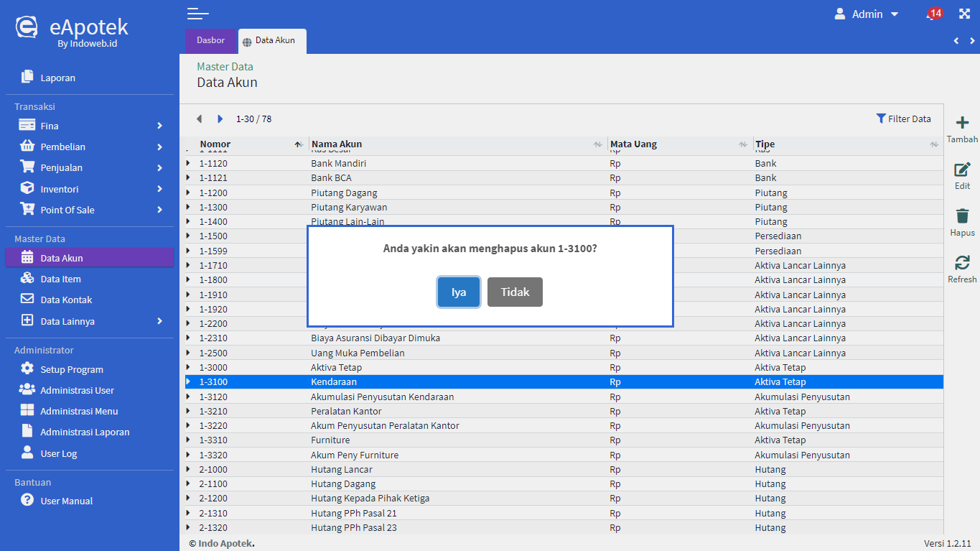Click the Tambah plus icon
This screenshot has width=980, height=551.
pos(962,124)
